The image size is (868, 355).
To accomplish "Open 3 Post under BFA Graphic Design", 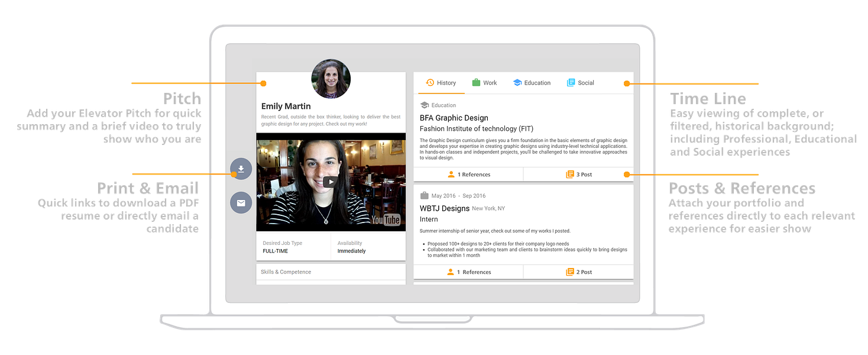I will click(579, 175).
